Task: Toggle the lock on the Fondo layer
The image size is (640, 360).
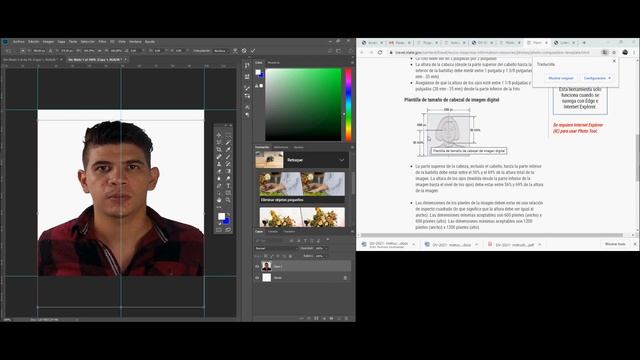Action: pyautogui.click(x=345, y=278)
